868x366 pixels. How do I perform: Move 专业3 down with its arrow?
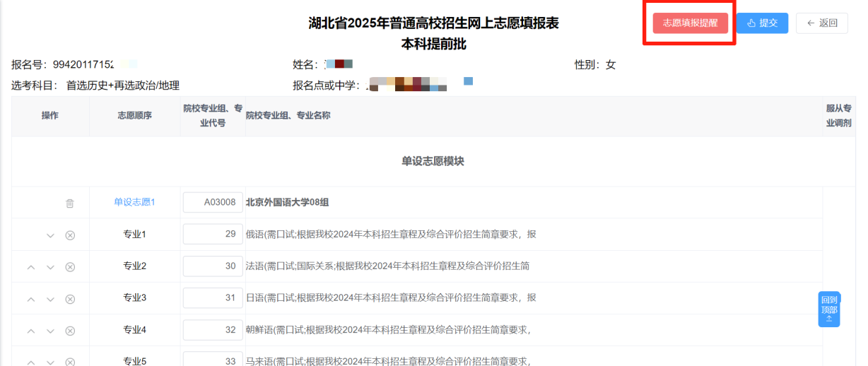50,299
